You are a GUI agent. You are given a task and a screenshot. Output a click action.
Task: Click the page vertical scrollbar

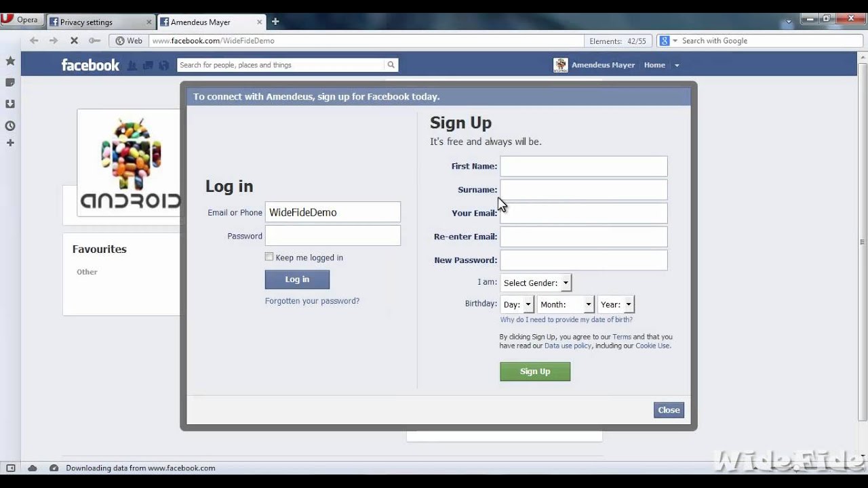[863, 241]
